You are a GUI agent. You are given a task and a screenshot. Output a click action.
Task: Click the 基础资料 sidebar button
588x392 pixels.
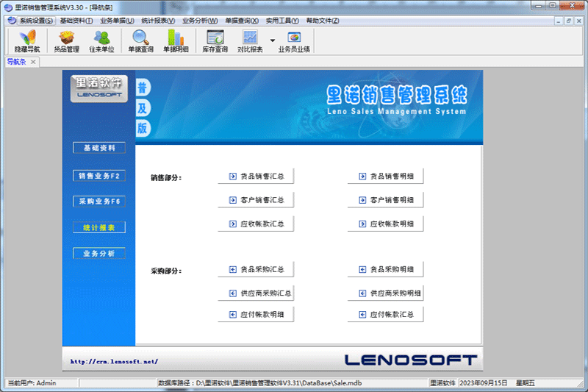coord(99,148)
